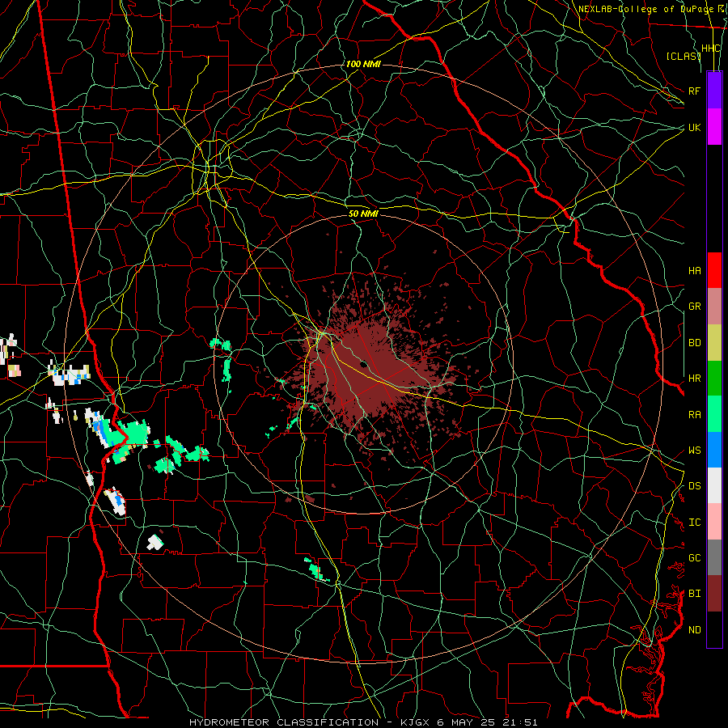728x728 pixels.
Task: Click the RA light green legend swatch
Action: (x=714, y=414)
